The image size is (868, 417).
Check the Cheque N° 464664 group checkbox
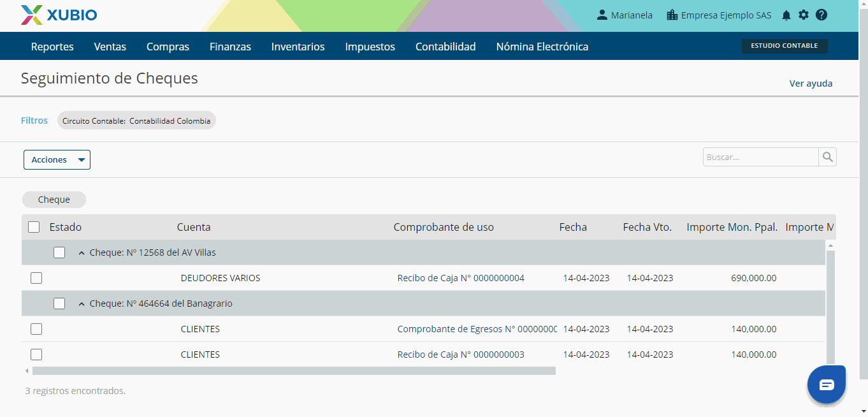59,304
